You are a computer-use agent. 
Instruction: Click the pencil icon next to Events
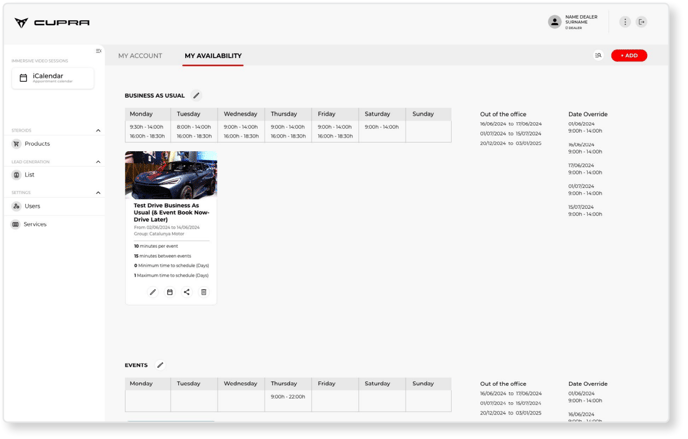(160, 365)
